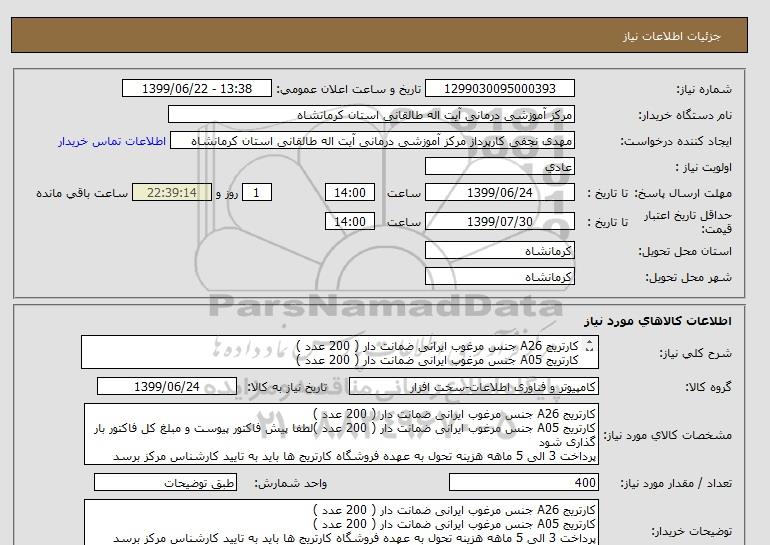Screen dimensions: 770x545
Task: Click label تعداد / مقدار مورد نیاز
Action: [x=676, y=484]
